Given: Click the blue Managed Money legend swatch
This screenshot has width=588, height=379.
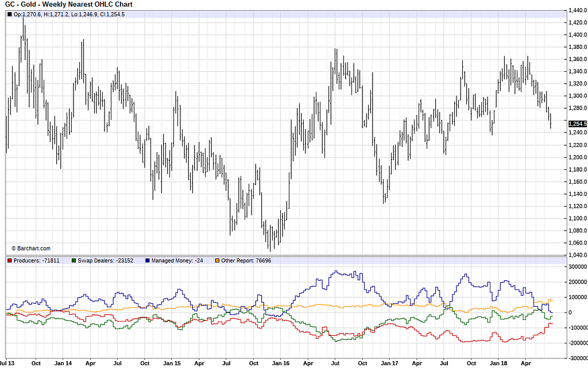Looking at the screenshot, I should tap(148, 261).
